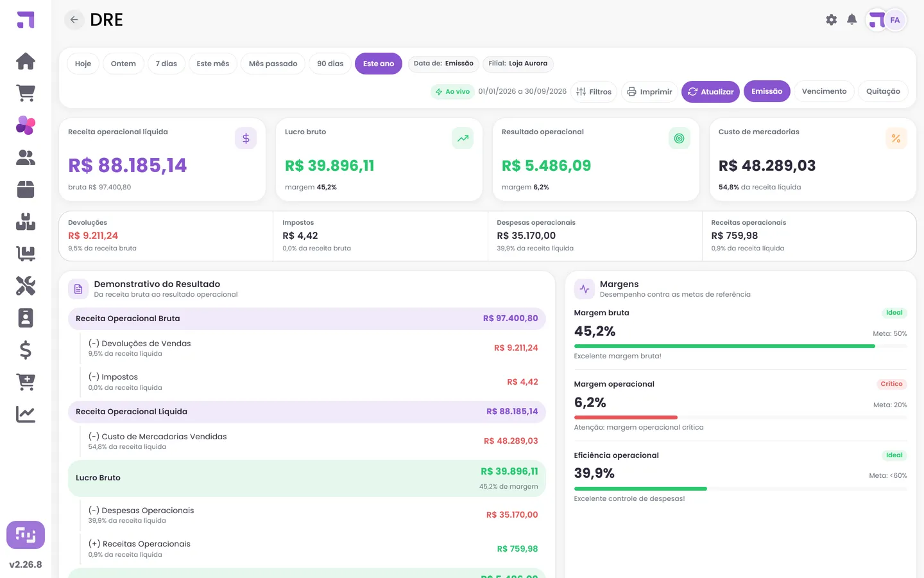Click the app logo at top of sidebar
This screenshot has height=578, width=924.
26,20
